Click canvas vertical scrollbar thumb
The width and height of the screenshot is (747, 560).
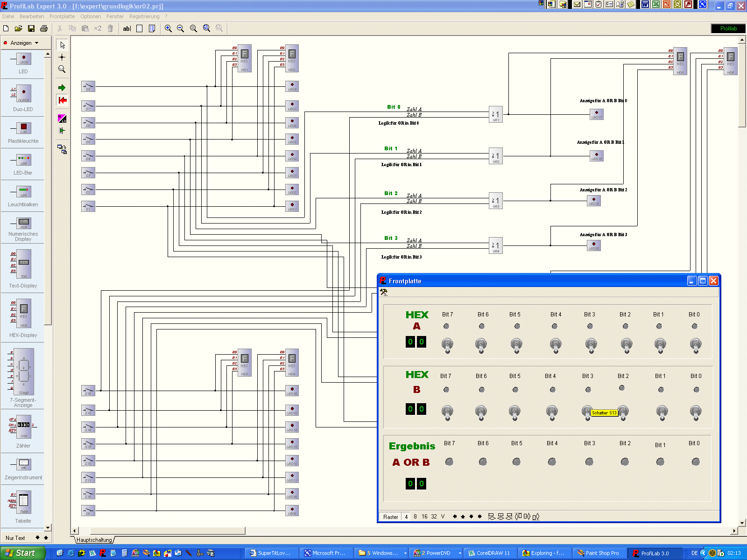tap(742, 85)
